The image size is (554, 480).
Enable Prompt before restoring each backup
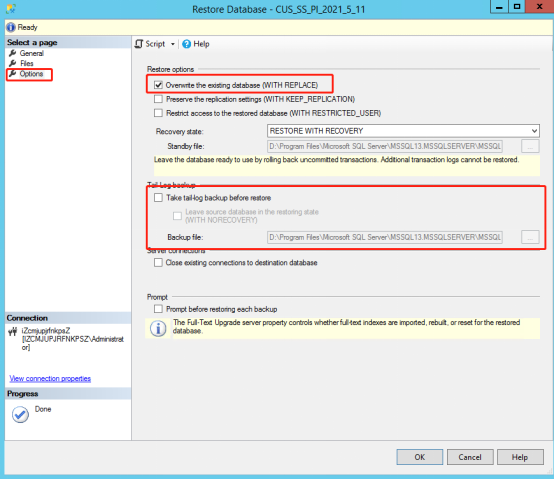coord(158,309)
